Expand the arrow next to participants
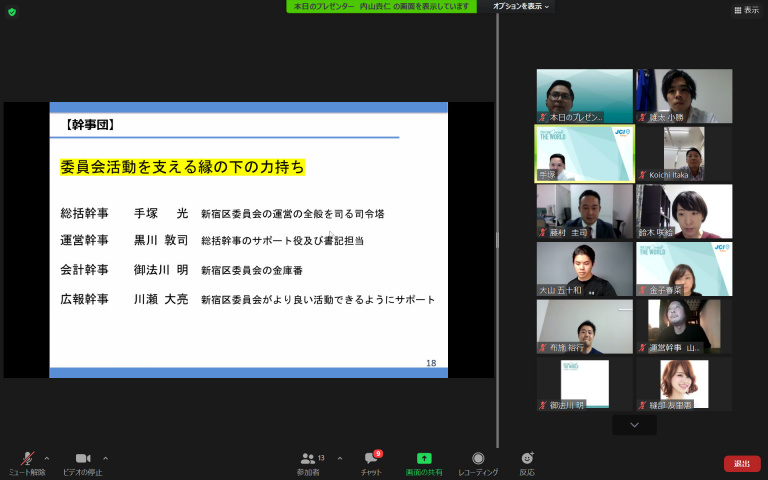This screenshot has height=480, width=768. coord(340,458)
